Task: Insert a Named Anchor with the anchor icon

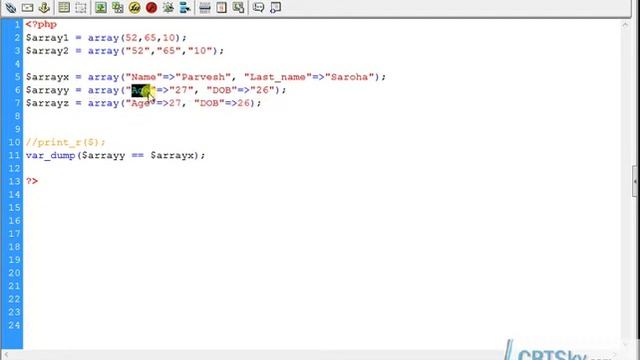Action: [x=44, y=7]
